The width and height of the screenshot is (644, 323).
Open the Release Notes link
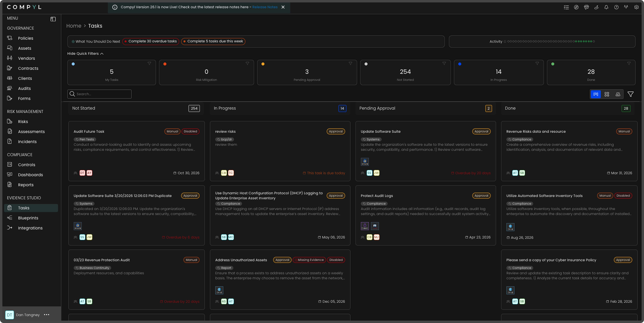coord(265,7)
